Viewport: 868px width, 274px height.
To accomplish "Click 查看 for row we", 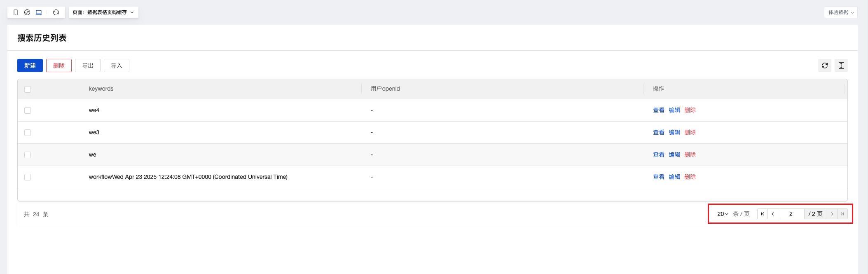I will (659, 155).
